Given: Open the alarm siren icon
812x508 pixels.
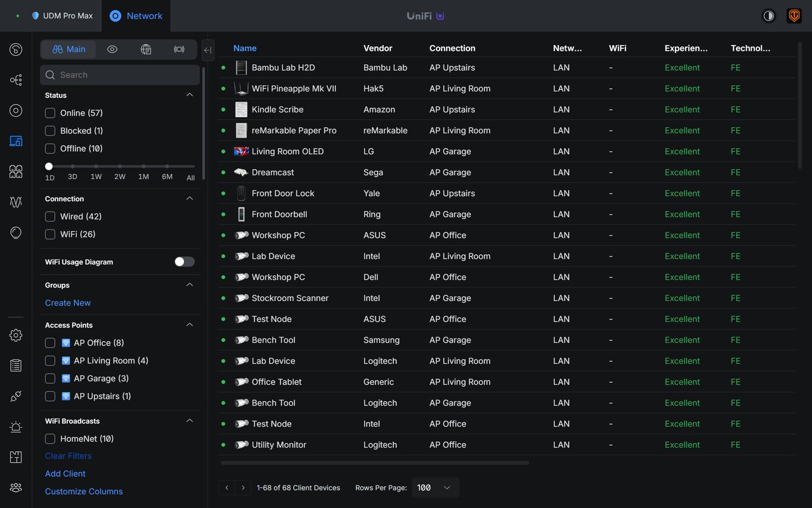Looking at the screenshot, I should tap(16, 427).
